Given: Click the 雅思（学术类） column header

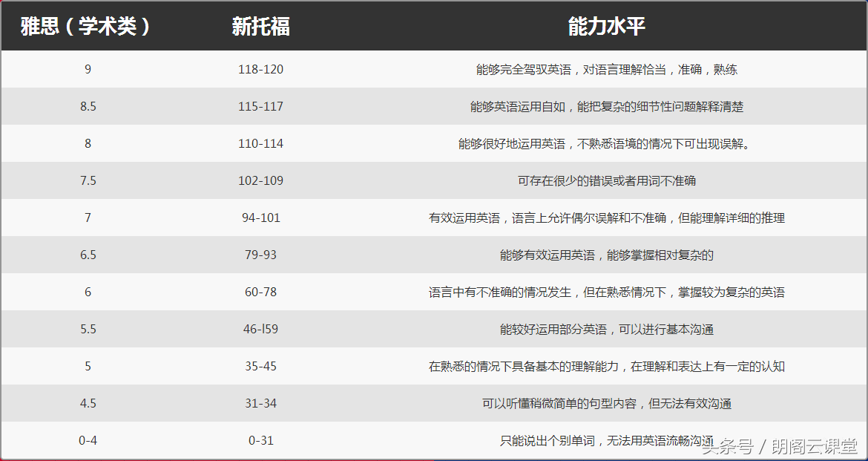Looking at the screenshot, I should (85, 27).
